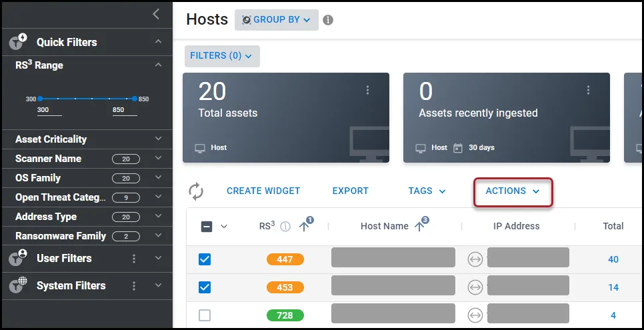The height and width of the screenshot is (330, 644).
Task: Expand Address Type filter
Action: 158,216
